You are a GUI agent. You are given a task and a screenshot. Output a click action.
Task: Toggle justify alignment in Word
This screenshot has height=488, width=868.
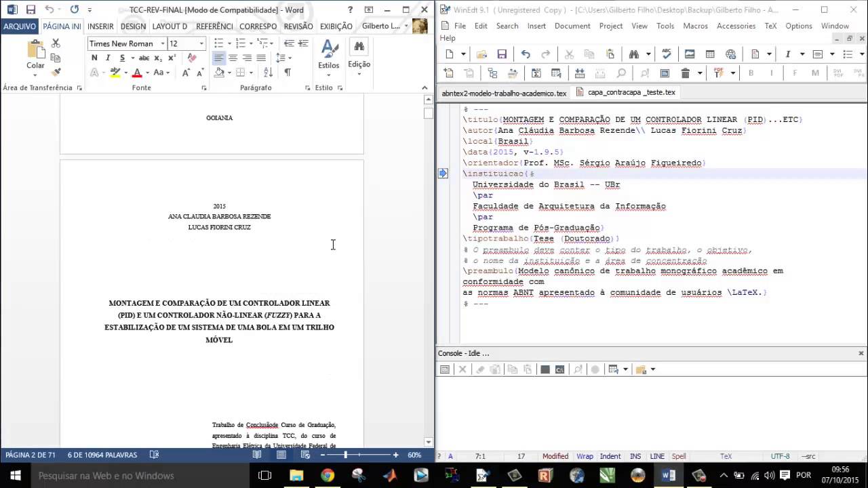pos(261,58)
